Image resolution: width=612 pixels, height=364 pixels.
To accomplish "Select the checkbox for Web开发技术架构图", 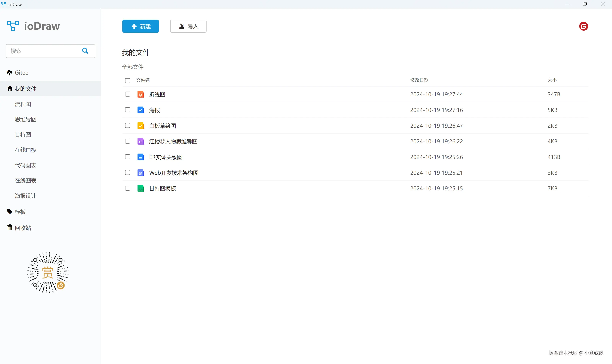I will [x=127, y=173].
